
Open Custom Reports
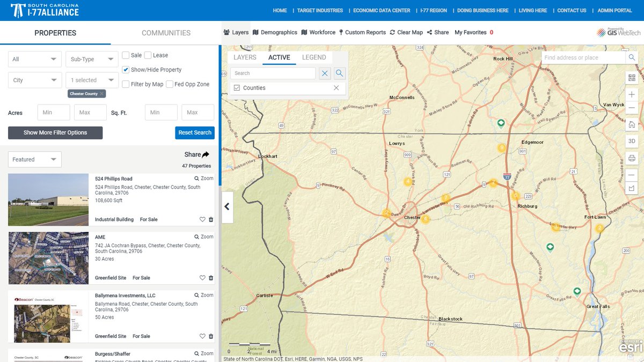tap(362, 32)
